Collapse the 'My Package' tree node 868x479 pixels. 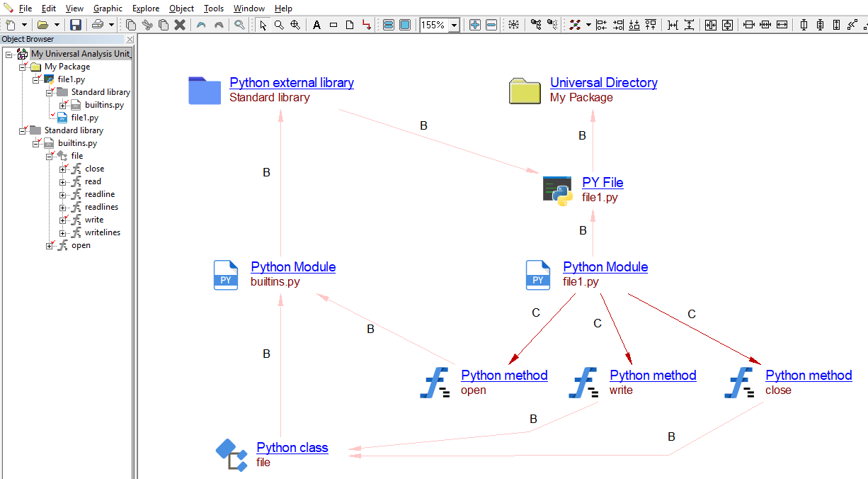point(23,67)
